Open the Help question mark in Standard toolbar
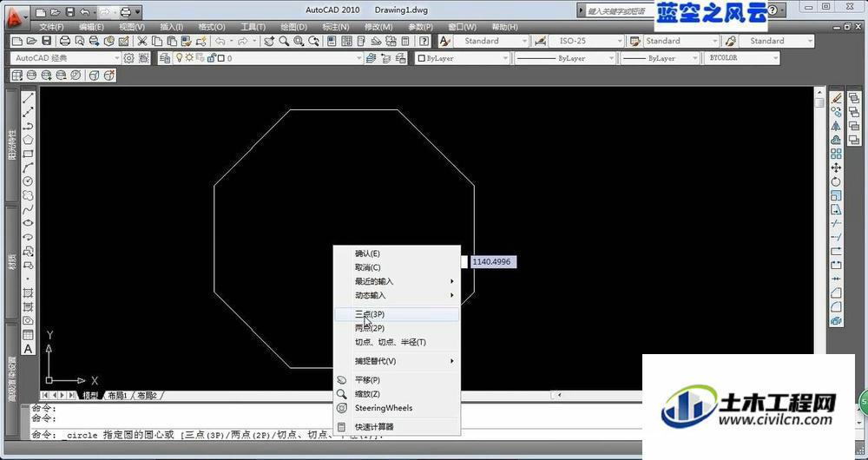 coord(424,41)
